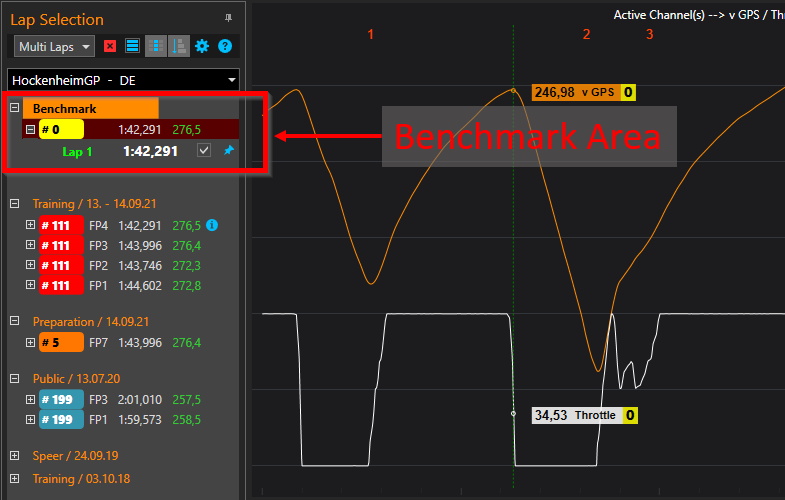Expand the Speer / 24.09.19 group
The width and height of the screenshot is (785, 500).
14,455
